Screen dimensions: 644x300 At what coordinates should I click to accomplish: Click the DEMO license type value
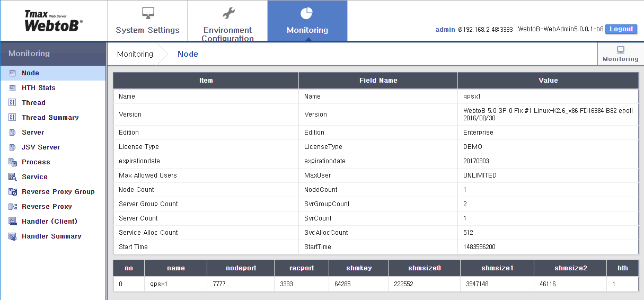click(x=473, y=147)
